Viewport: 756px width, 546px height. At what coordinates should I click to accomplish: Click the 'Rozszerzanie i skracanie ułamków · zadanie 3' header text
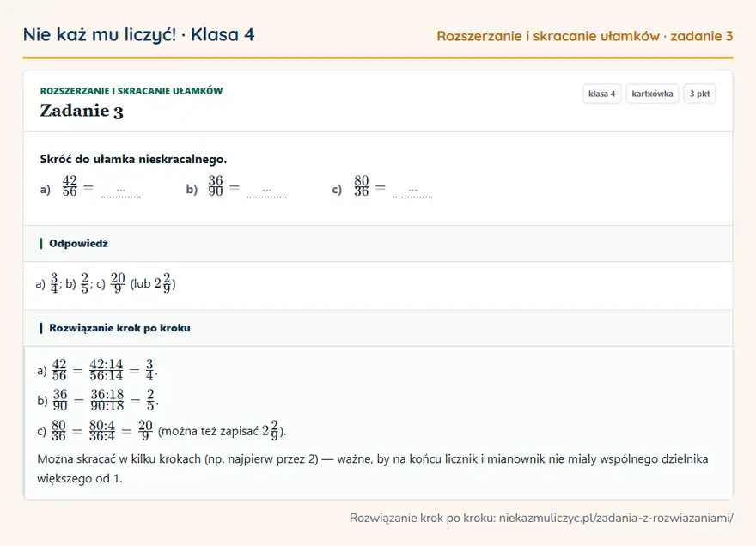[585, 36]
